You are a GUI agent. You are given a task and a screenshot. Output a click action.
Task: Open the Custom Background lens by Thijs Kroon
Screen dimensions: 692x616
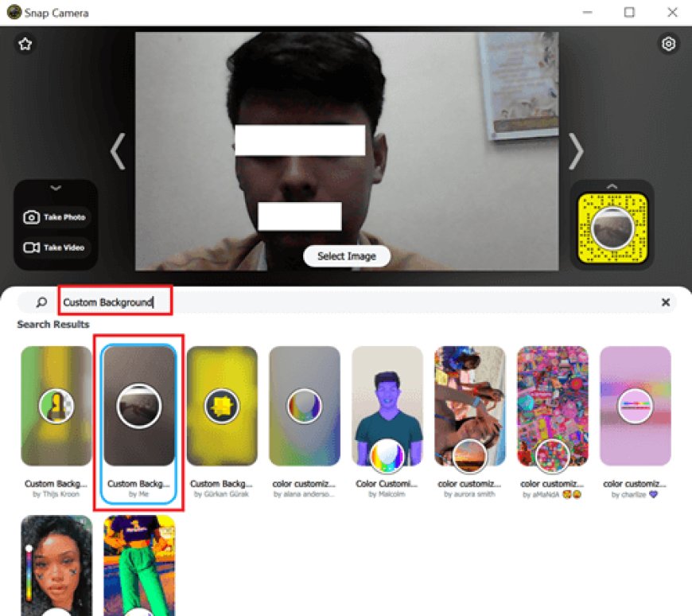coord(55,406)
